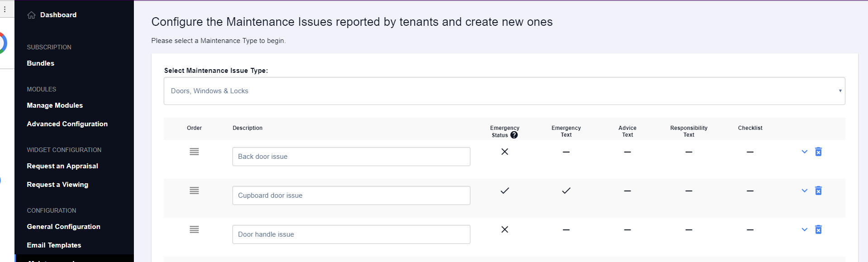Expand the Back door issue row chevron
This screenshot has width=868, height=262.
(x=804, y=152)
